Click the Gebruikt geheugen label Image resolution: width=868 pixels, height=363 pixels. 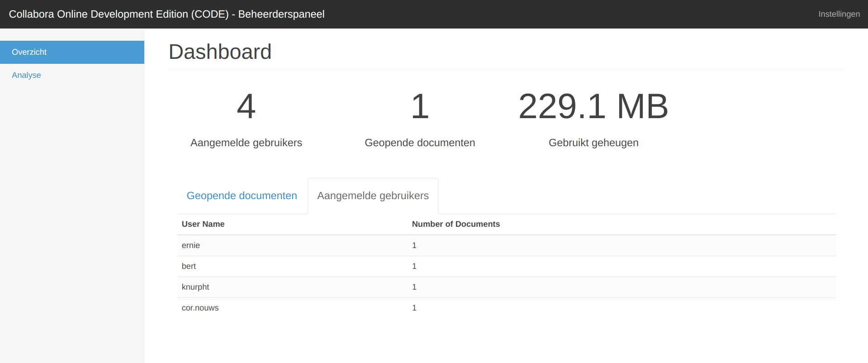coord(593,143)
